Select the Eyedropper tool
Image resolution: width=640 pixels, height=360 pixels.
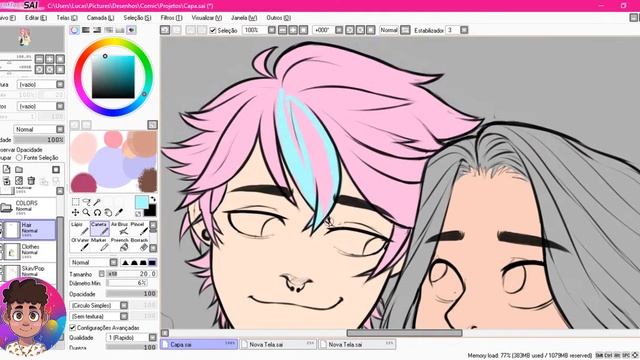tap(119, 212)
